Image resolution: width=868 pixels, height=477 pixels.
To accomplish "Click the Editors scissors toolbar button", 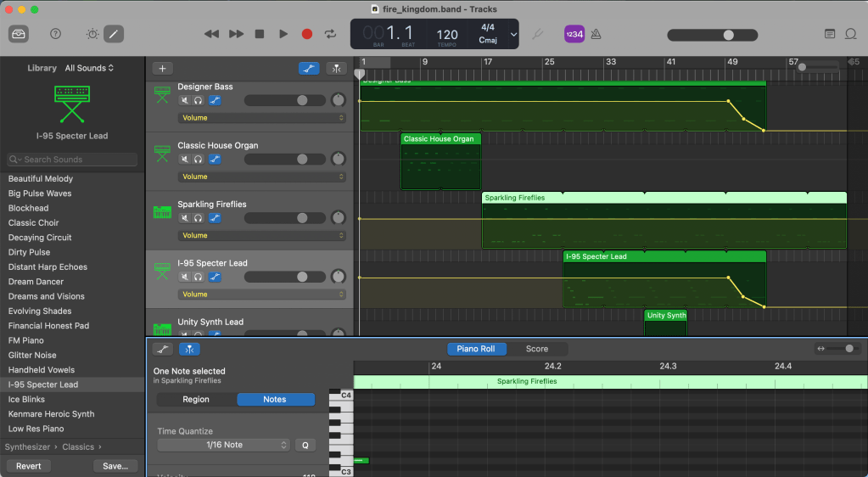I will 114,34.
